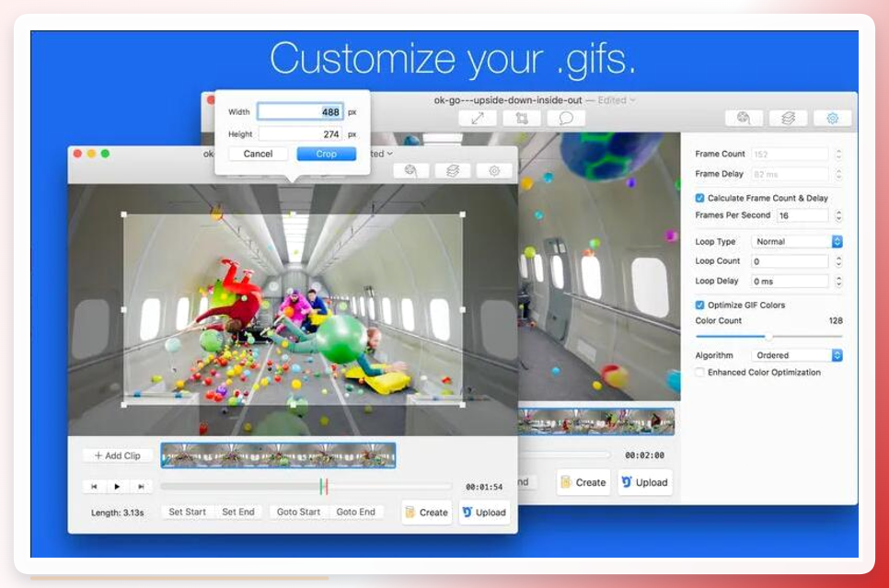Click the blue Crop button

click(327, 154)
